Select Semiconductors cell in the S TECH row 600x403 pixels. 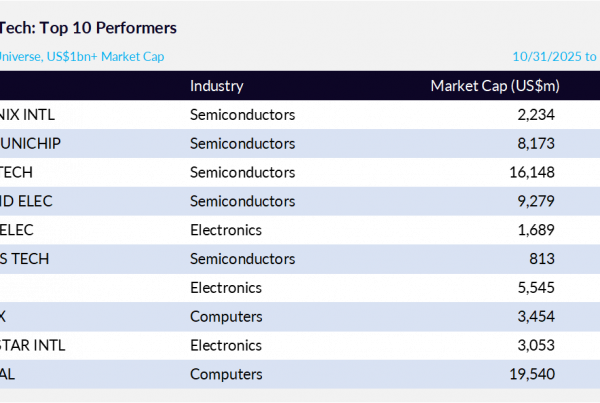(x=242, y=259)
